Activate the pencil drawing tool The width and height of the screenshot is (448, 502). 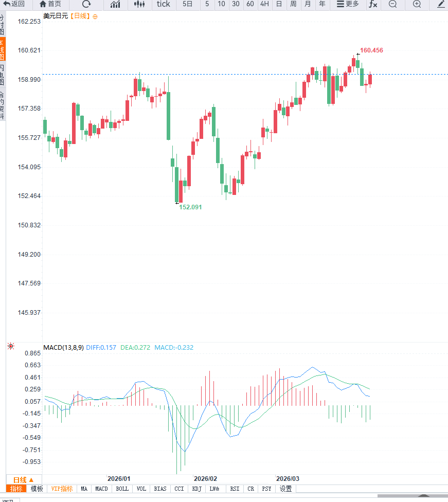(x=441, y=4)
